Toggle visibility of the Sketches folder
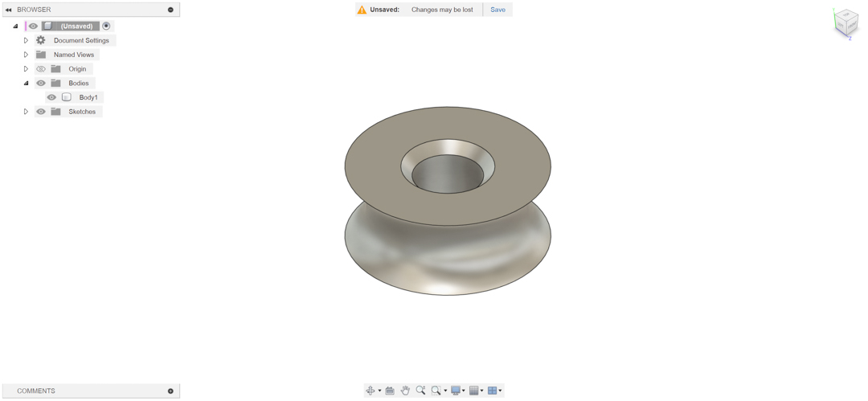Viewport: 868px width, 401px height. pyautogui.click(x=41, y=112)
